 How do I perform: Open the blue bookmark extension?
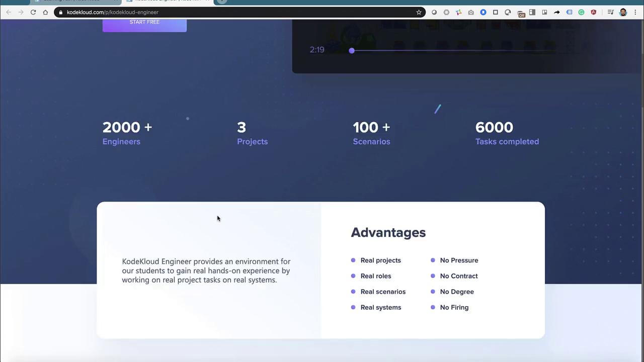coord(483,12)
